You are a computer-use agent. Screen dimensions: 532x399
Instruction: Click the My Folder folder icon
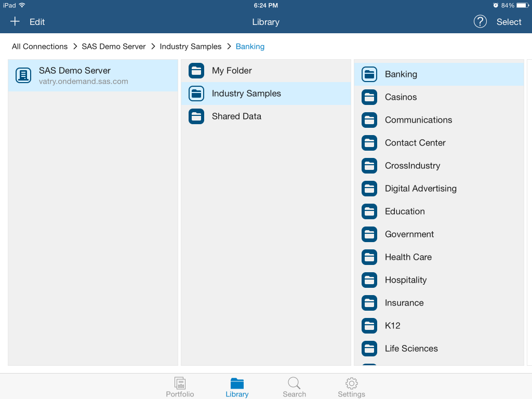[x=196, y=71]
